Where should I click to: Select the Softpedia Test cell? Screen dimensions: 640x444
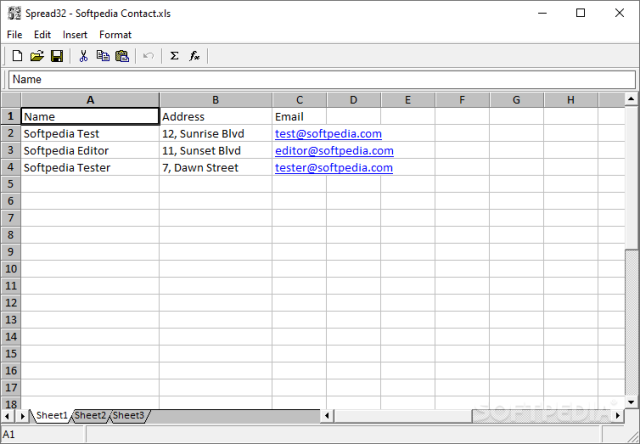click(90, 133)
